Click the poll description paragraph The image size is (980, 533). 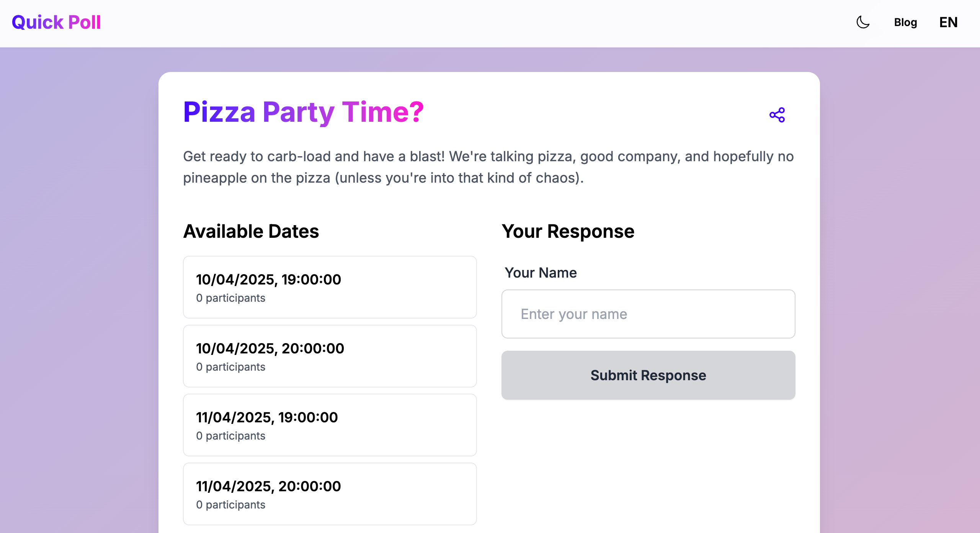click(x=488, y=167)
